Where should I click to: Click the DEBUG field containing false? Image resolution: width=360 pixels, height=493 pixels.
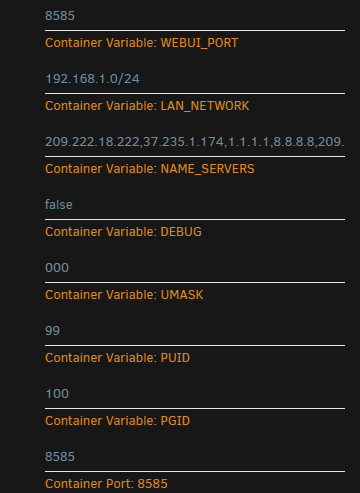195,205
